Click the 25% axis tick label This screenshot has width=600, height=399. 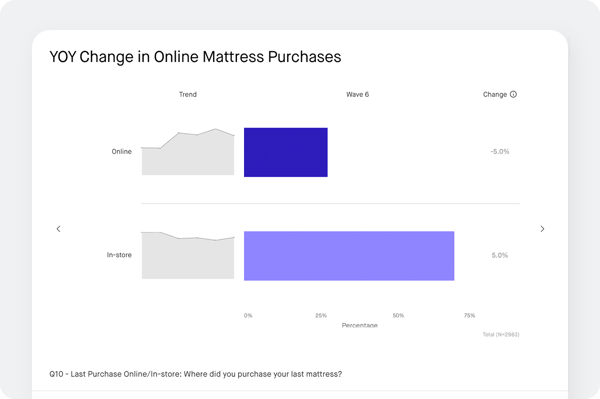click(x=321, y=316)
